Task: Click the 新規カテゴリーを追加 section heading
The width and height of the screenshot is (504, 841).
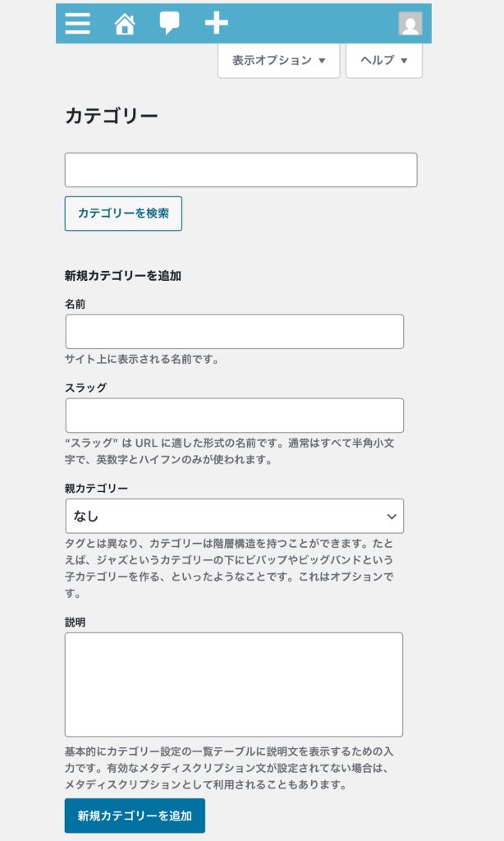Action: tap(122, 276)
